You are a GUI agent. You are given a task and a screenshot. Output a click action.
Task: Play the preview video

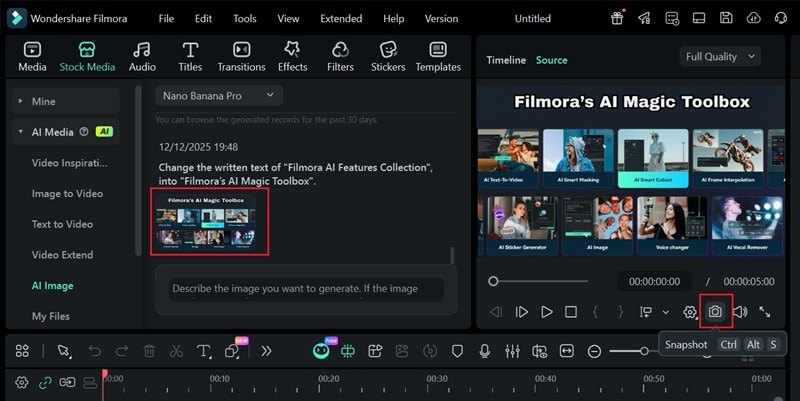[546, 312]
